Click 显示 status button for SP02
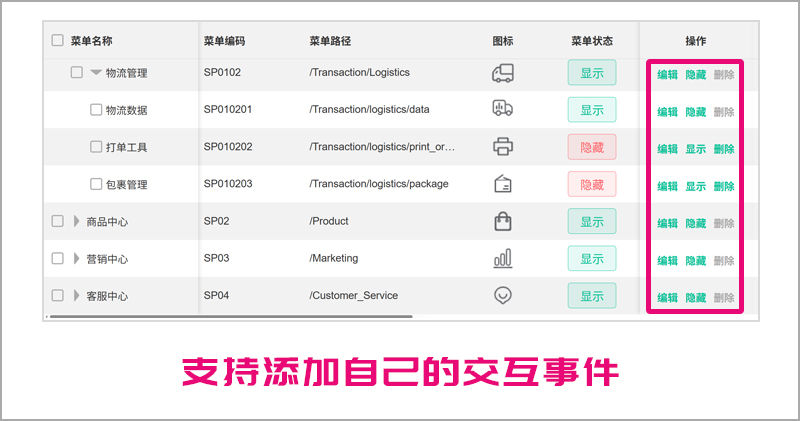The image size is (800, 421). 592,221
